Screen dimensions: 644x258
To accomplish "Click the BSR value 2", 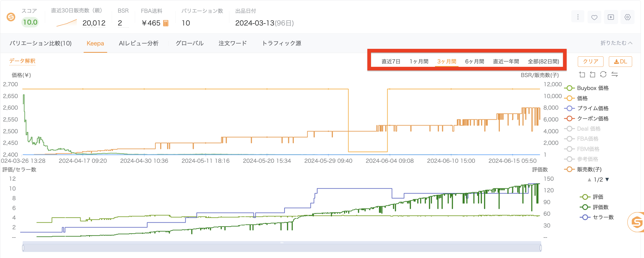I will (x=120, y=23).
